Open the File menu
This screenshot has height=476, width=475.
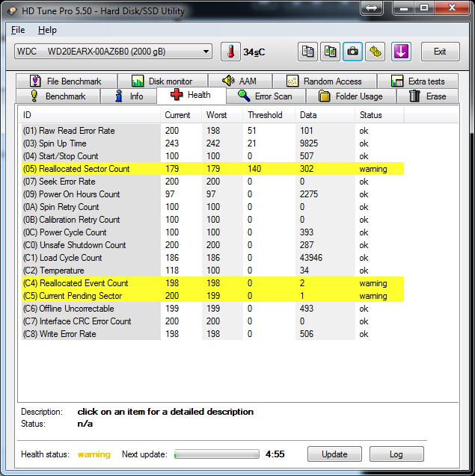[x=18, y=30]
